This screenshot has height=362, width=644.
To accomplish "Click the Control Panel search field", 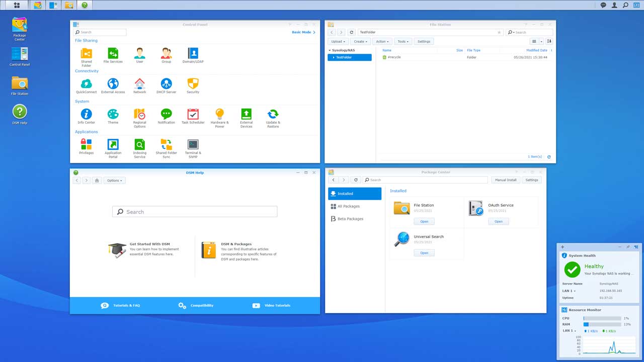I will (100, 32).
